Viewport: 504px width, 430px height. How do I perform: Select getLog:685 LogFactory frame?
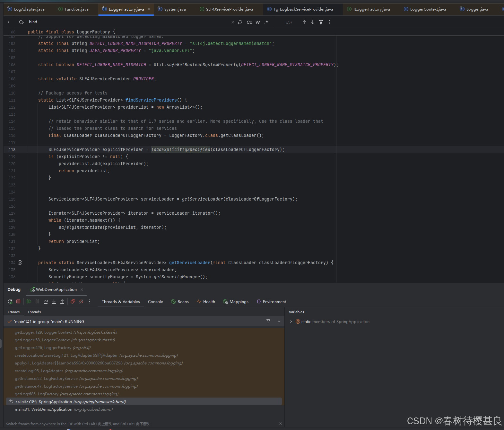click(x=144, y=394)
